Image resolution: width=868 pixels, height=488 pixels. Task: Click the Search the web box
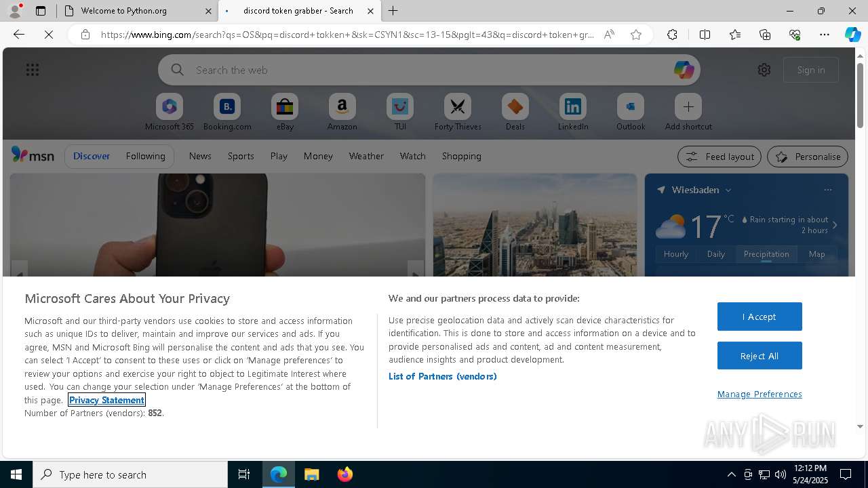click(x=429, y=70)
